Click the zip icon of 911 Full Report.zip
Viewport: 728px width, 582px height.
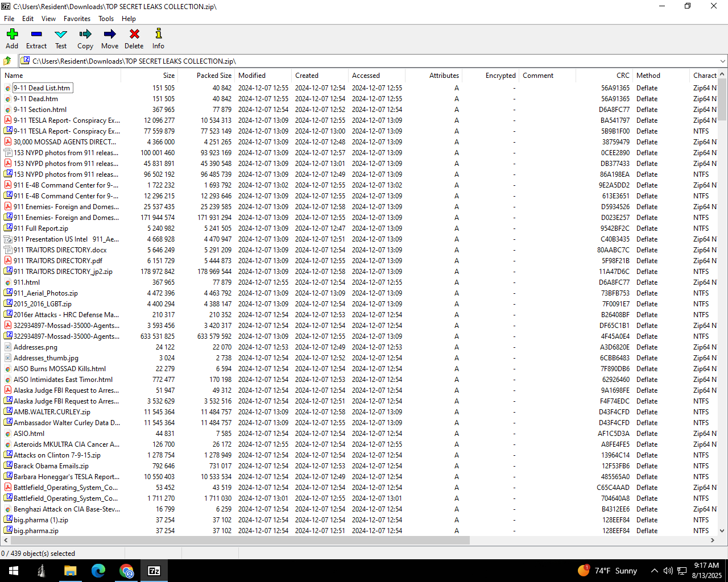[x=8, y=228]
